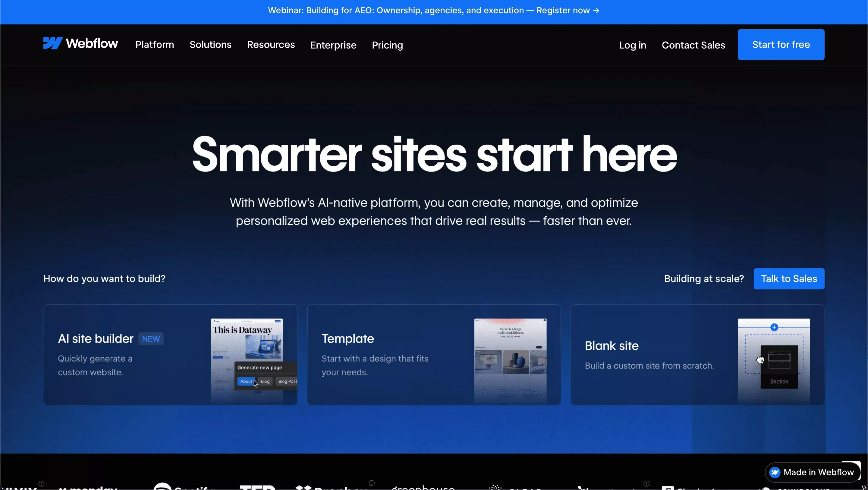Click the Smarter sites start here headline

(x=434, y=154)
